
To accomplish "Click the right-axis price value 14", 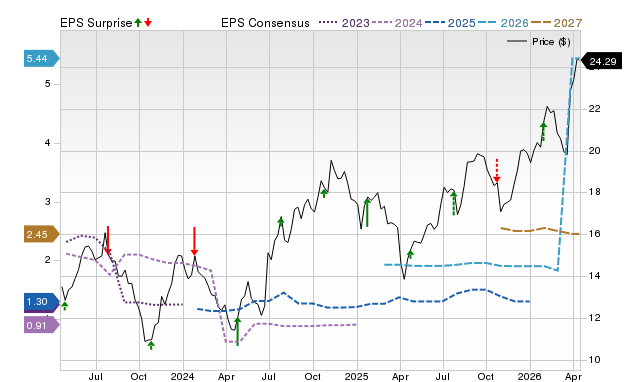I will (x=595, y=276).
